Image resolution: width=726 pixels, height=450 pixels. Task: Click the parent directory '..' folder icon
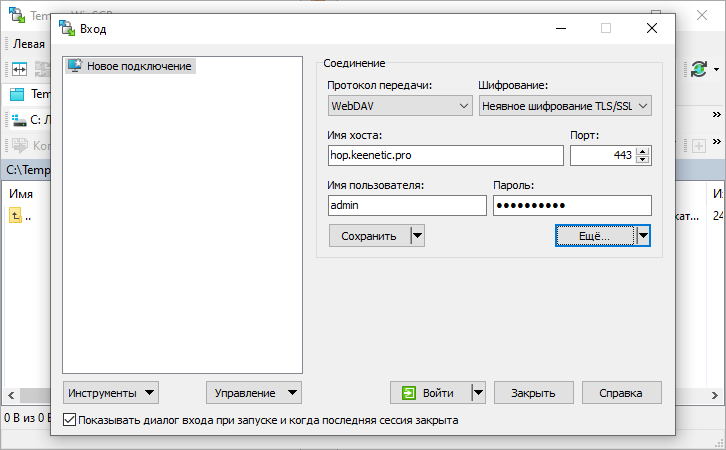point(16,215)
